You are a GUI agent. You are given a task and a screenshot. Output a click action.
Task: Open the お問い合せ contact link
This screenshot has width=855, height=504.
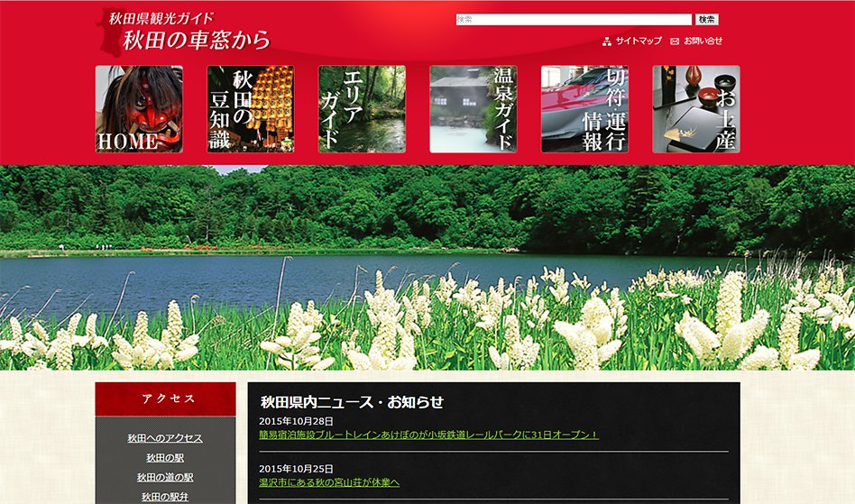pos(703,41)
